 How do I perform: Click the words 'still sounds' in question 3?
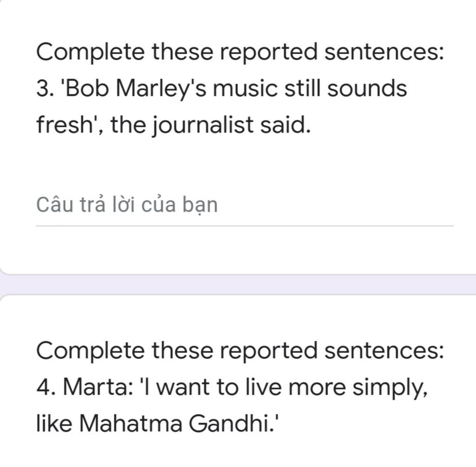pos(345,89)
